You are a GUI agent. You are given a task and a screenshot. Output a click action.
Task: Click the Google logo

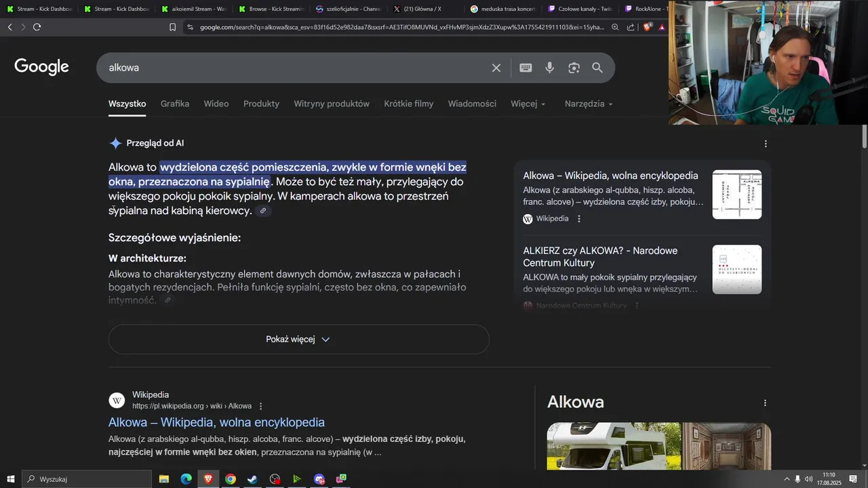42,67
